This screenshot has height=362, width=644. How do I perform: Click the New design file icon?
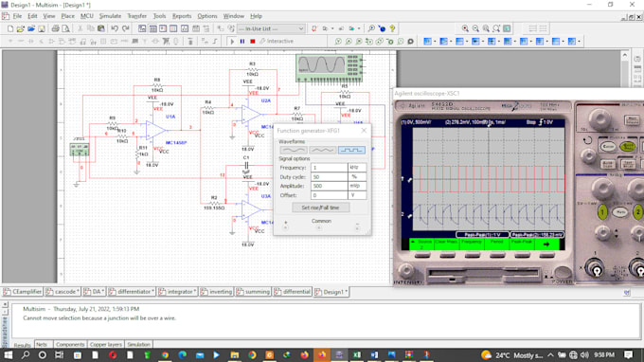(x=10, y=28)
